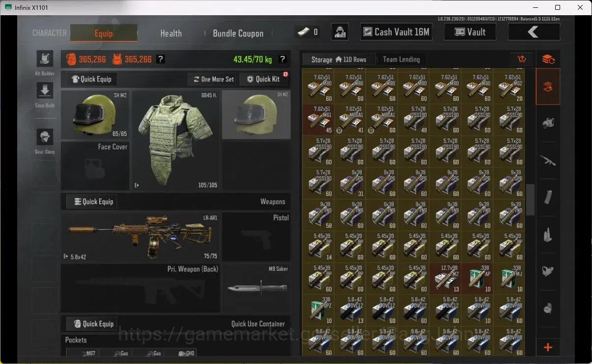This screenshot has width=592, height=364.
Task: Select the 5.8x42 DVC12 stack of 13
Action: point(350,310)
